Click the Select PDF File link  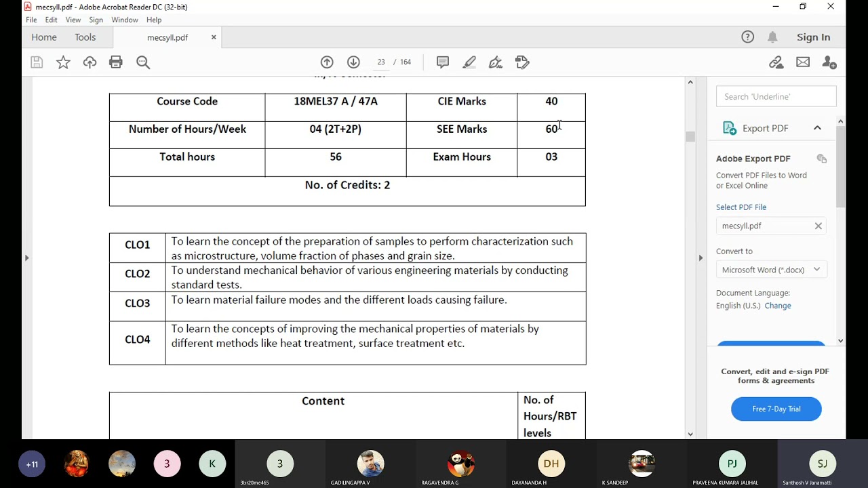tap(741, 207)
